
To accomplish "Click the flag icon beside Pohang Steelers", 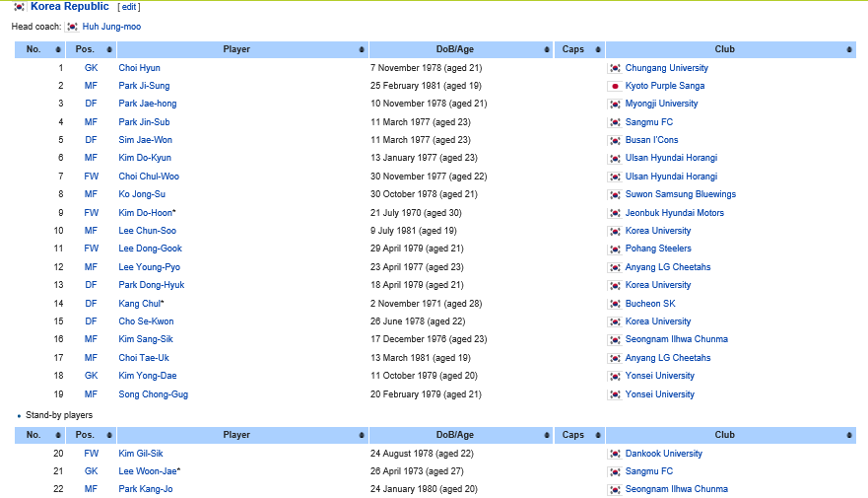I will click(615, 249).
